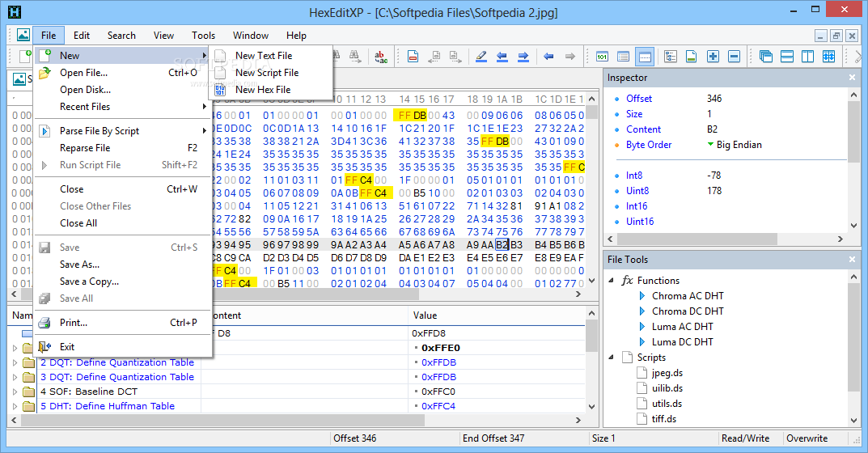Click Read/Write in status bar
Viewport: 868px width, 453px height.
745,438
